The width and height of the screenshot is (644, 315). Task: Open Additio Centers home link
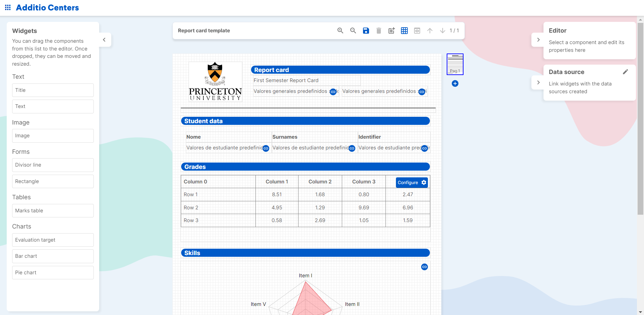tap(47, 7)
